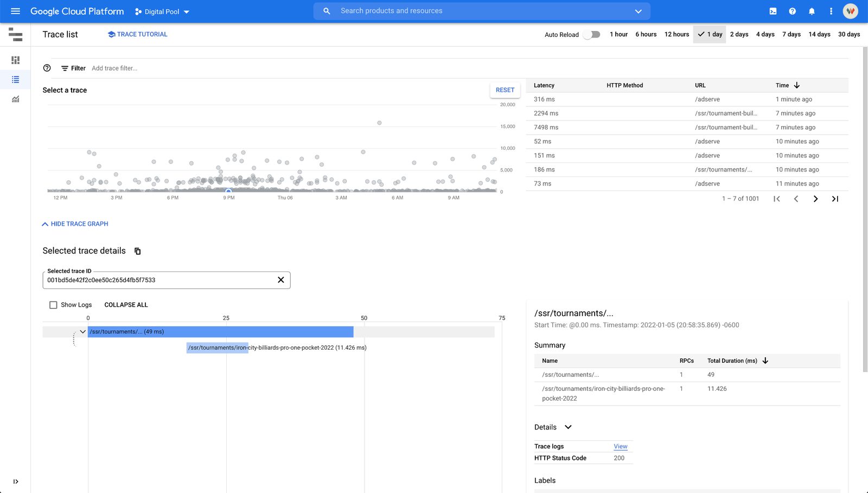Screen dimensions: 868x493
Task: Open the Analysis reports sidebar icon
Action: coord(15,99)
